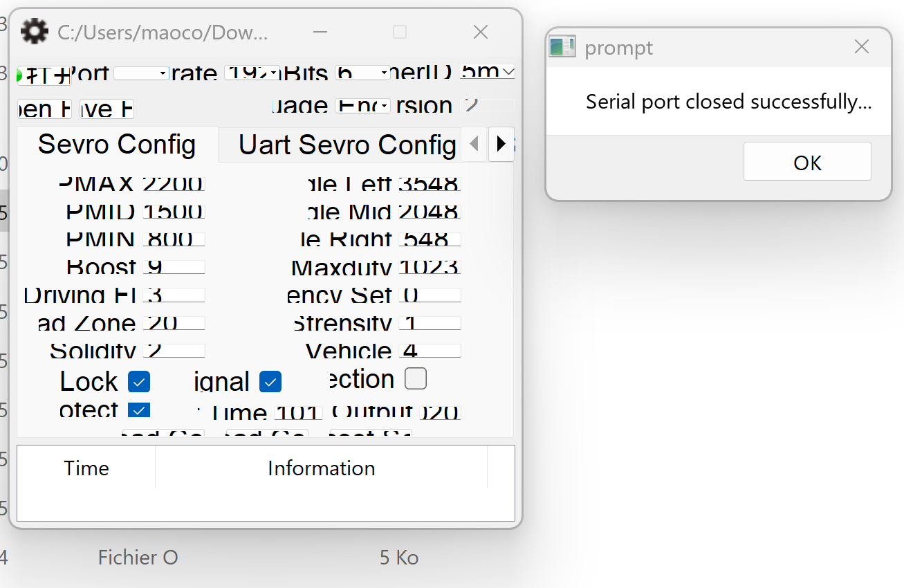Switch to the Uart Sevro Config tab

pyautogui.click(x=346, y=145)
